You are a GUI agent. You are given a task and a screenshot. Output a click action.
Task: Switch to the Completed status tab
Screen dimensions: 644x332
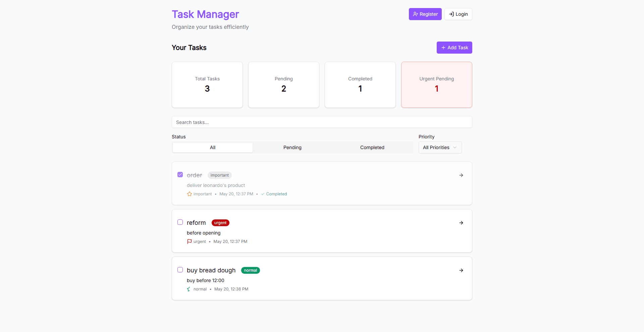[372, 147]
